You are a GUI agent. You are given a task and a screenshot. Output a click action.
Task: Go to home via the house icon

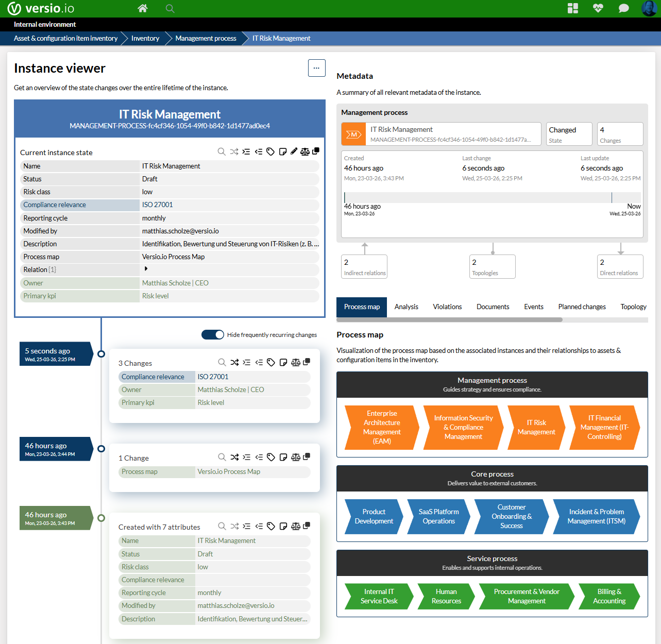click(143, 8)
